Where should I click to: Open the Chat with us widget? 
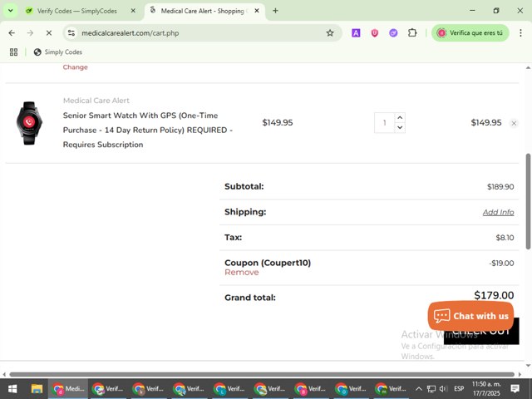point(470,316)
